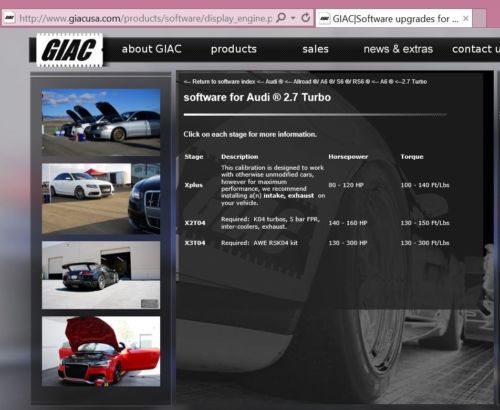500x410 pixels.
Task: Open the X2T04 stage link
Action: pos(195,223)
